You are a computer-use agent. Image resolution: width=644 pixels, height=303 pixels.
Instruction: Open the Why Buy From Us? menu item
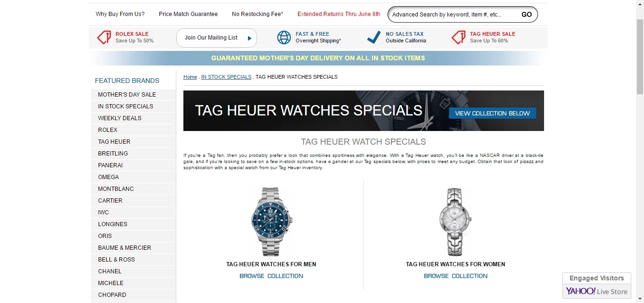[x=120, y=14]
